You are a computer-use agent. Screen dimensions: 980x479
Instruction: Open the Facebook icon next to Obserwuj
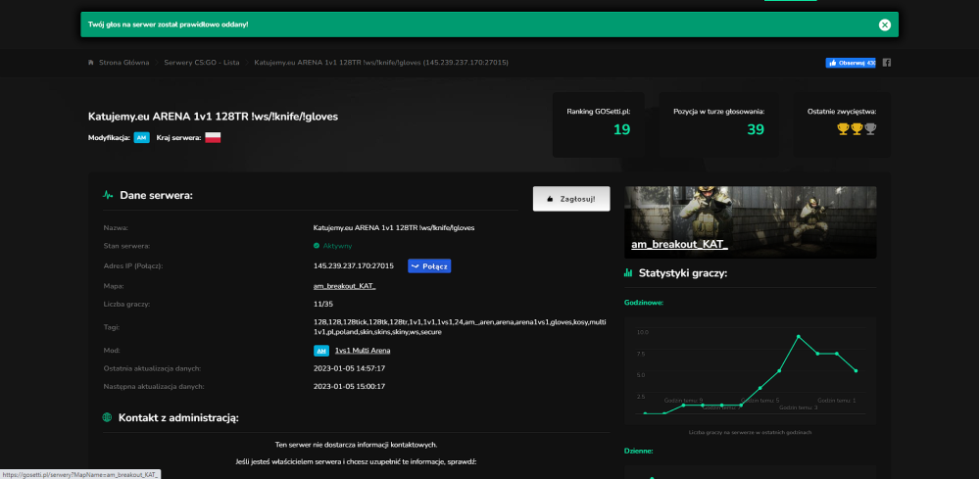pos(886,63)
